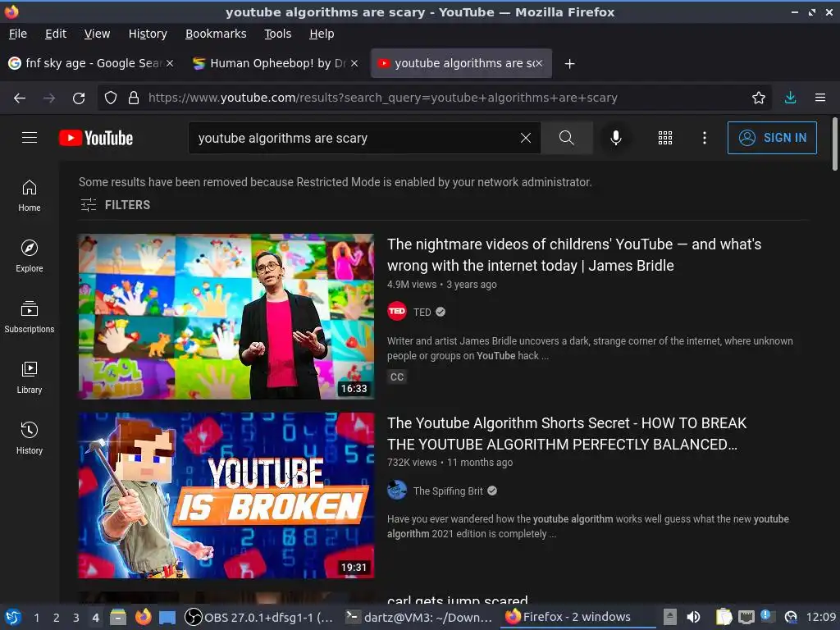Reload the page with the refresh button
This screenshot has height=630, width=840.
(x=79, y=98)
